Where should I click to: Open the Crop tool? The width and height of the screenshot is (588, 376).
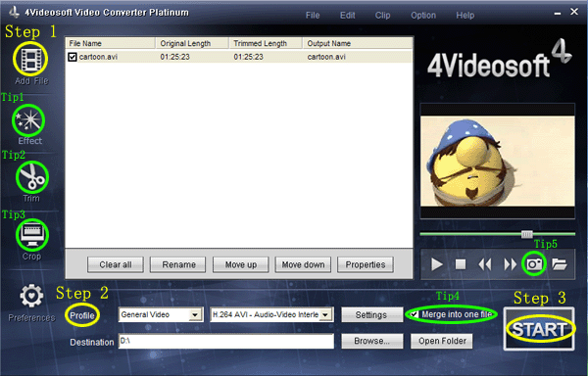tap(32, 235)
